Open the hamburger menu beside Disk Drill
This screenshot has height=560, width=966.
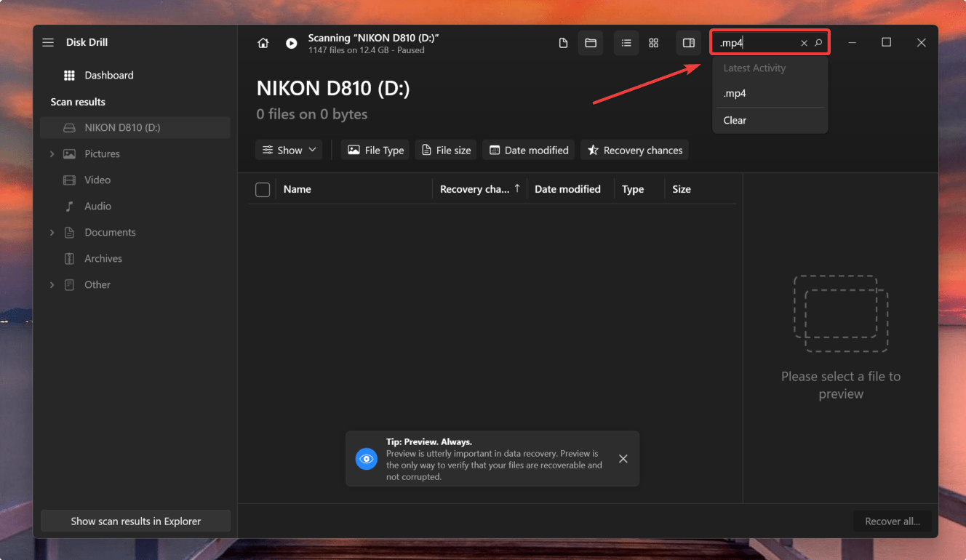(x=48, y=42)
